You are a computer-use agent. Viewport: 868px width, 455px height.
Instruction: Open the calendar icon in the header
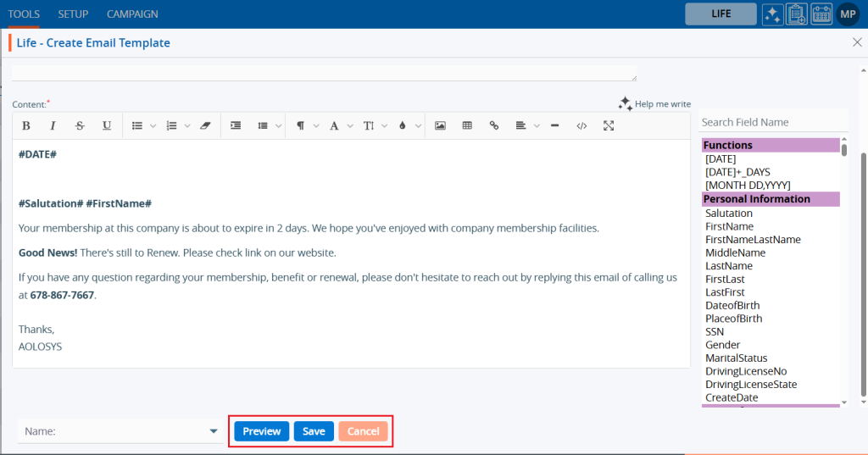coord(821,14)
